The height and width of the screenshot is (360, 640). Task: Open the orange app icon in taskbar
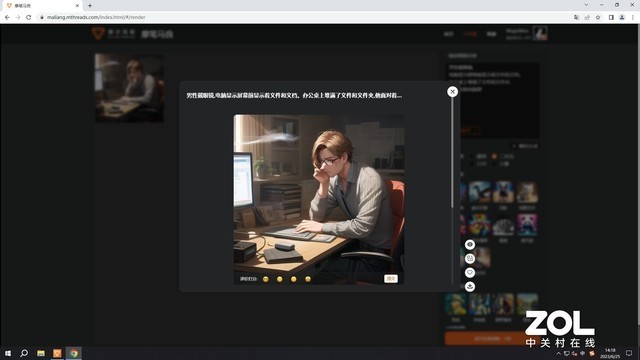pos(57,353)
